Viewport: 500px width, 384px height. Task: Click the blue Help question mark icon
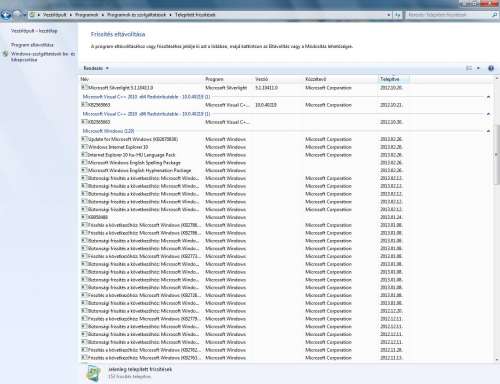[x=491, y=68]
